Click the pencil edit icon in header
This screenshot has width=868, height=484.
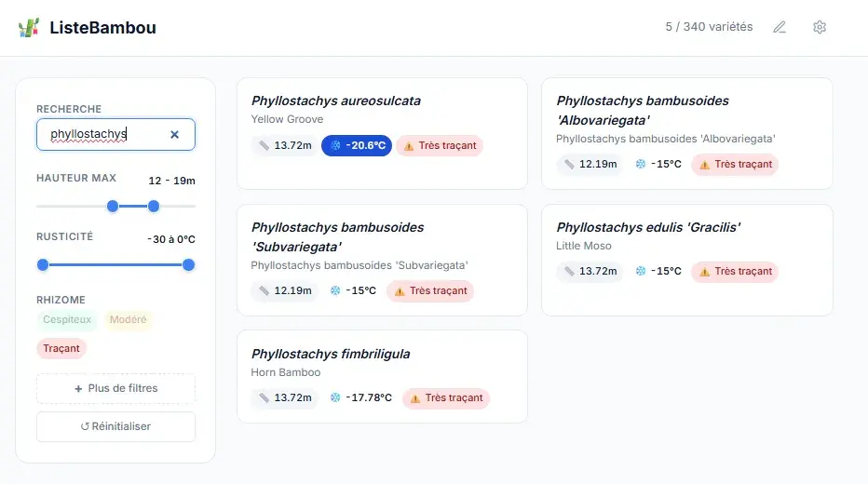[x=780, y=27]
